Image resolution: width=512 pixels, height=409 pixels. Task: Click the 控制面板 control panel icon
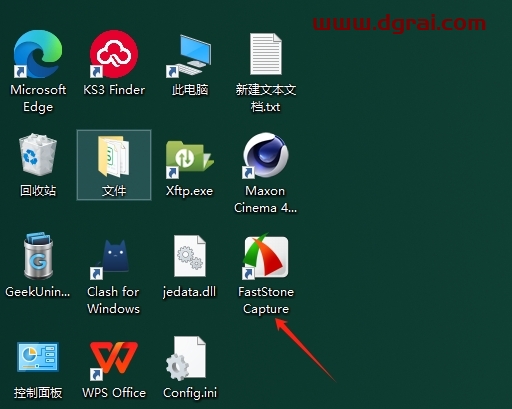pos(38,356)
